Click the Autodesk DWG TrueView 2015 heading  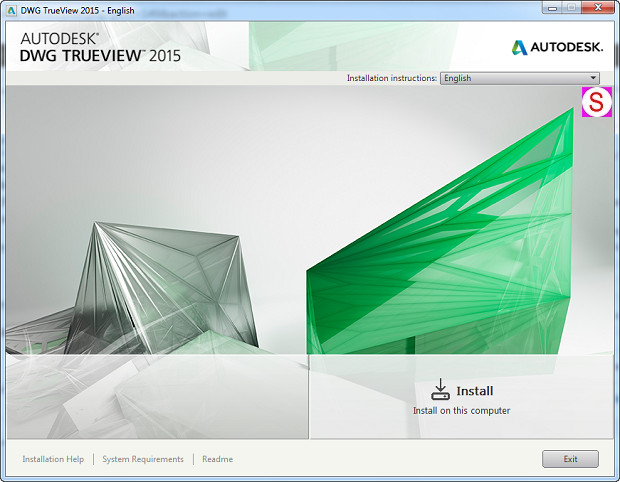point(100,47)
